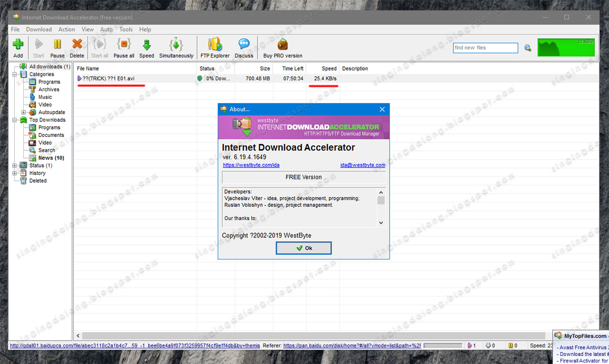This screenshot has height=364, width=609.
Task: Select Search under Top Downloads
Action: tap(47, 150)
